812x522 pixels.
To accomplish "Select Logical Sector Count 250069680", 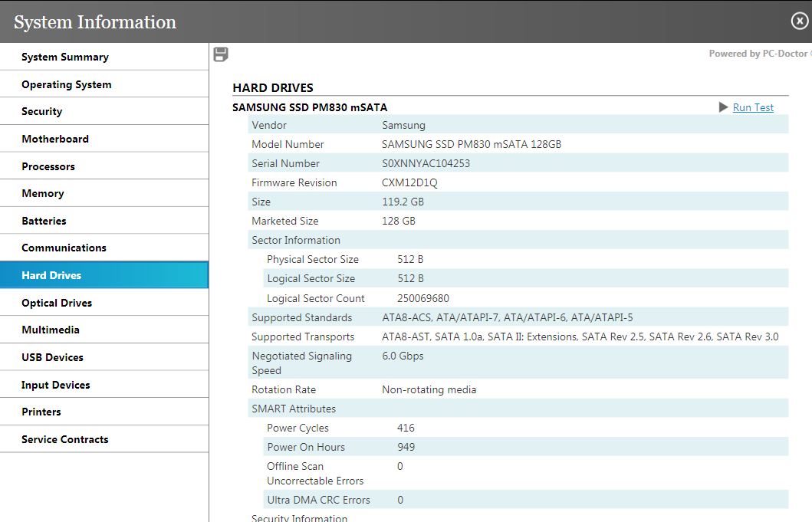I will point(423,298).
